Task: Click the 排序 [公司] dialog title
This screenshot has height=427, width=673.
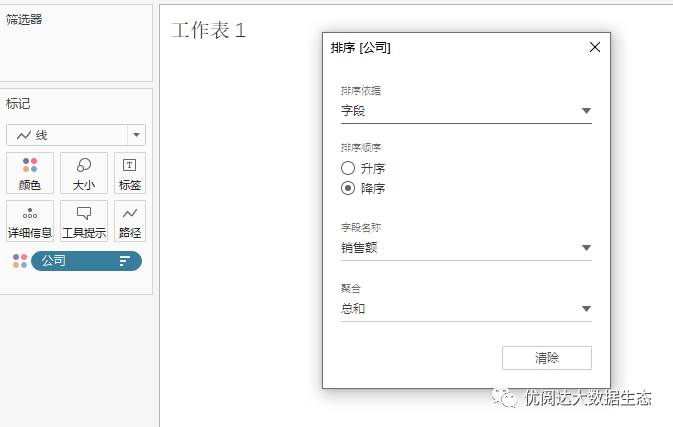Action: coord(361,48)
